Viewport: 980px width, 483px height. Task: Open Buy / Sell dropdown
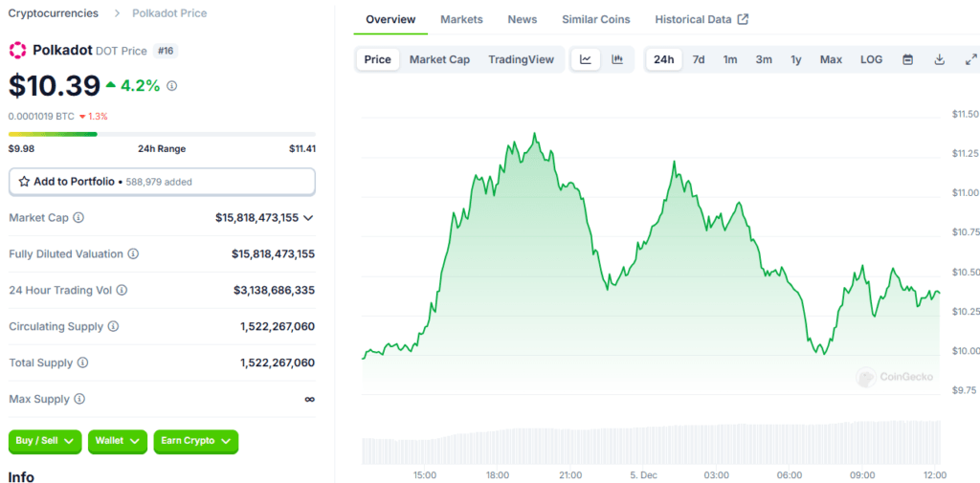point(45,441)
